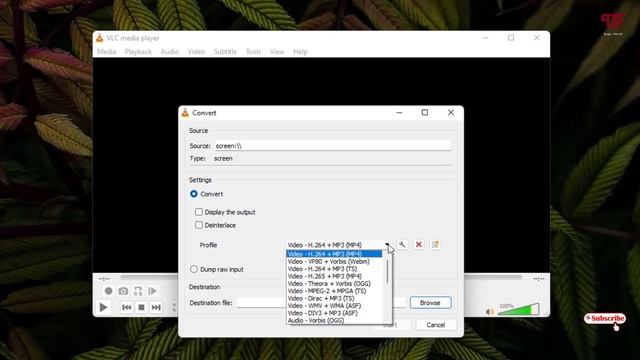Choose Video - Theora + Vorbis (OGG) profile

334,283
